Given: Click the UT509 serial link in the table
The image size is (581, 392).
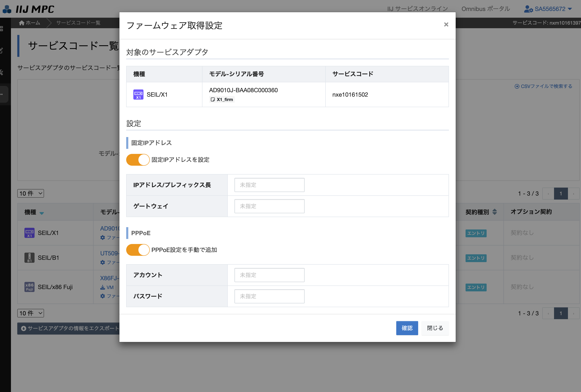Looking at the screenshot, I should [x=110, y=253].
